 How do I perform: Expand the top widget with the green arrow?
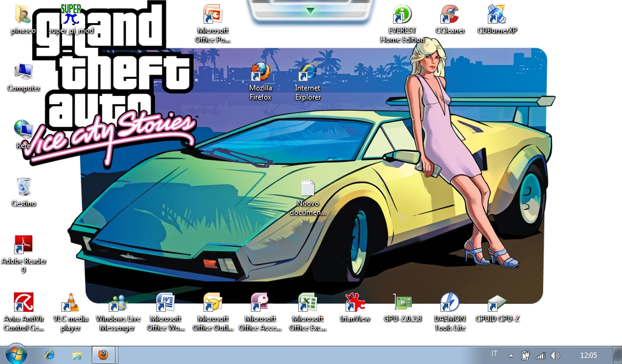310,11
